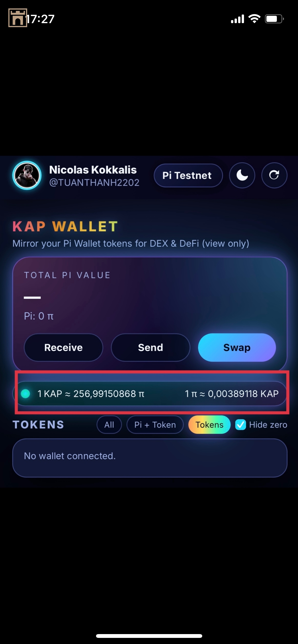Viewport: 298px width, 644px height.
Task: Tap the 1 KAP to Pi rate text
Action: (x=91, y=394)
